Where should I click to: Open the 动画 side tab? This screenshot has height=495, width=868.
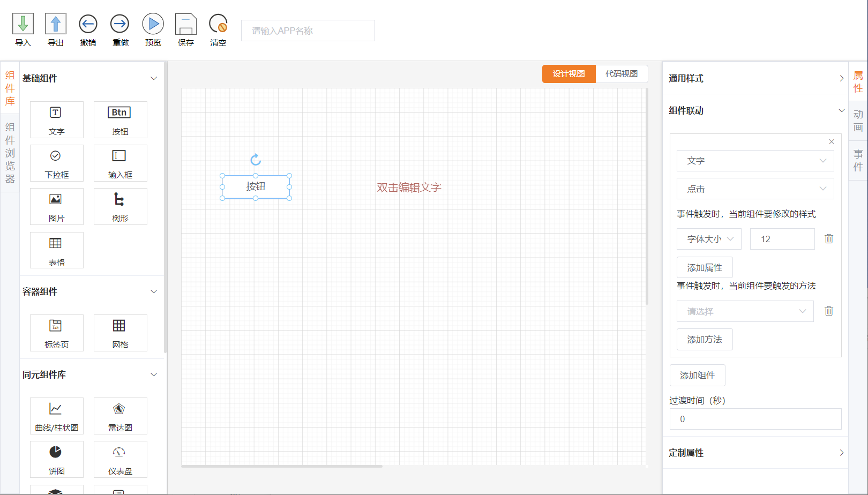[x=858, y=121]
